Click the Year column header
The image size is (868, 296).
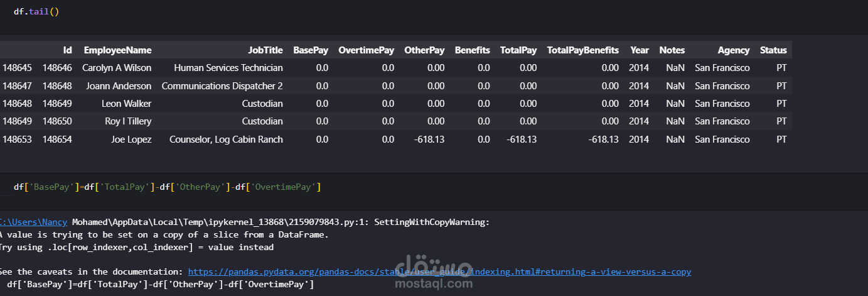[640, 50]
